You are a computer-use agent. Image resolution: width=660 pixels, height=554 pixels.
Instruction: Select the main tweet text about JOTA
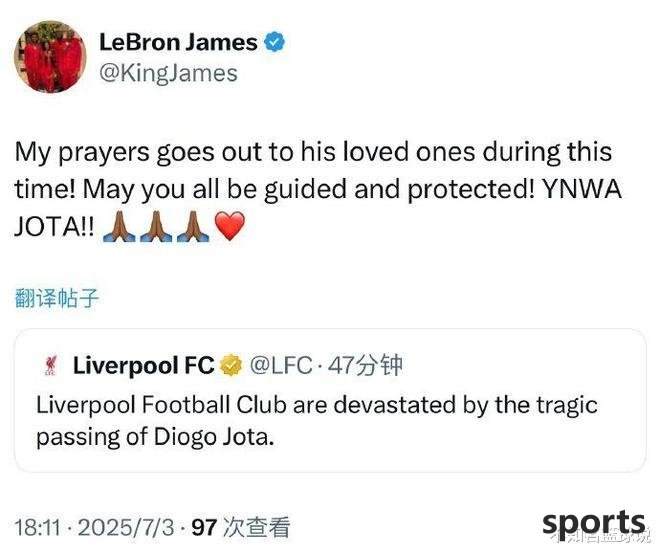point(318,189)
